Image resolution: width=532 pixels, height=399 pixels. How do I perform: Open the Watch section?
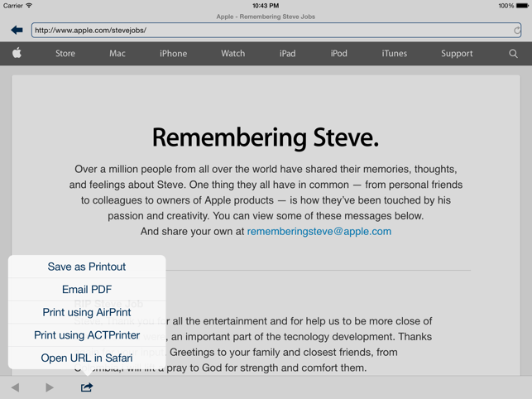pos(232,53)
